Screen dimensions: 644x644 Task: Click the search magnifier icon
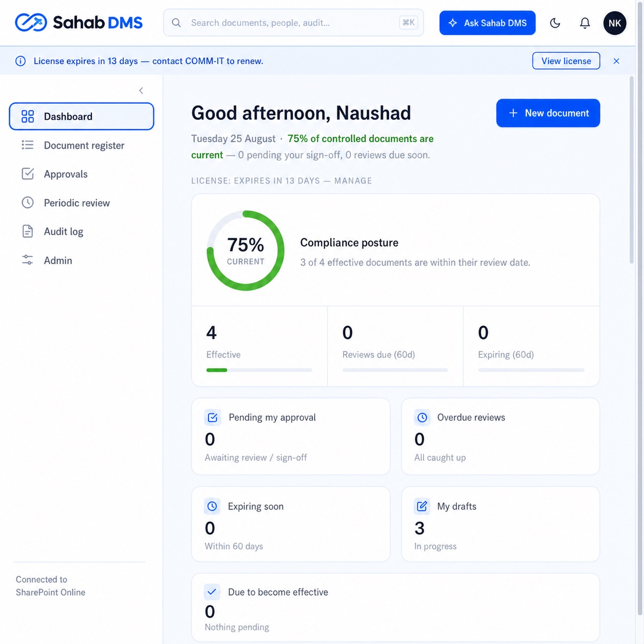(x=176, y=23)
